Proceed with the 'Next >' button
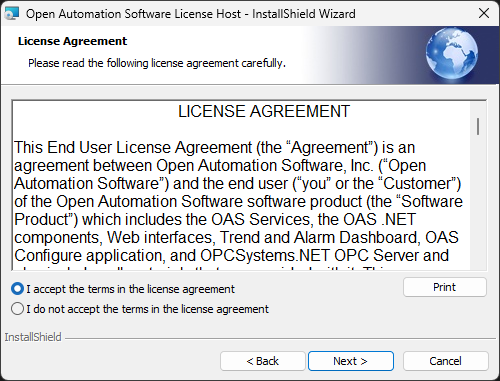Viewport: 500px width, 381px height. click(x=351, y=361)
